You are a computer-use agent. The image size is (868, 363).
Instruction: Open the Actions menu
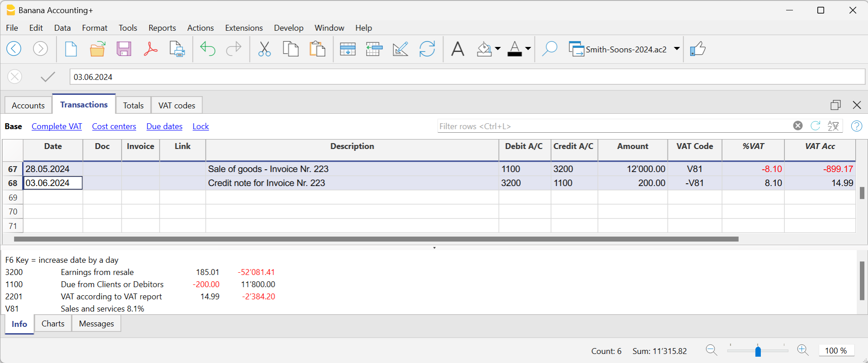pos(200,28)
